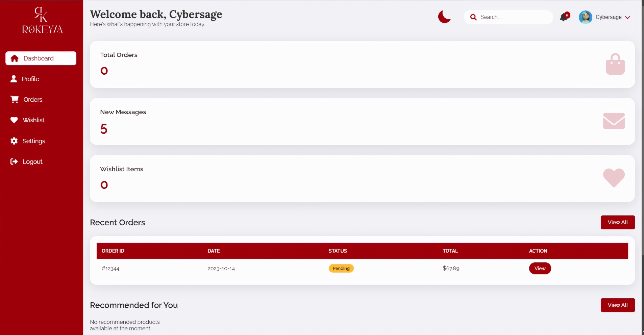Click the notification bell icon

pyautogui.click(x=563, y=17)
